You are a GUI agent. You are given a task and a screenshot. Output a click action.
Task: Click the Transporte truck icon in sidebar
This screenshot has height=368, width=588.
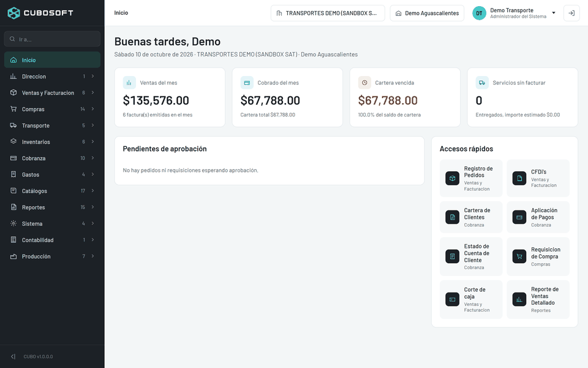point(13,125)
